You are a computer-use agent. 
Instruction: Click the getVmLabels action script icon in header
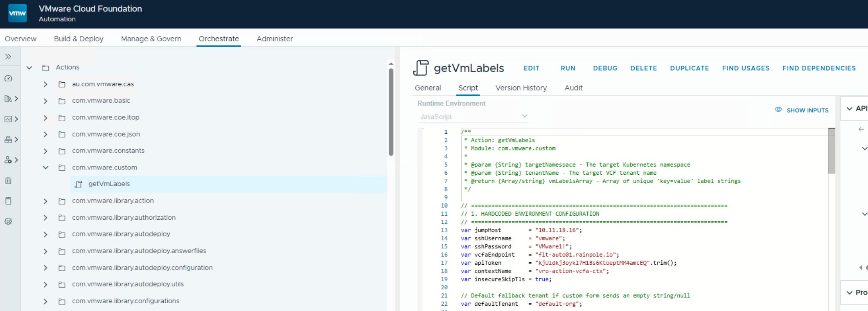[x=421, y=68]
